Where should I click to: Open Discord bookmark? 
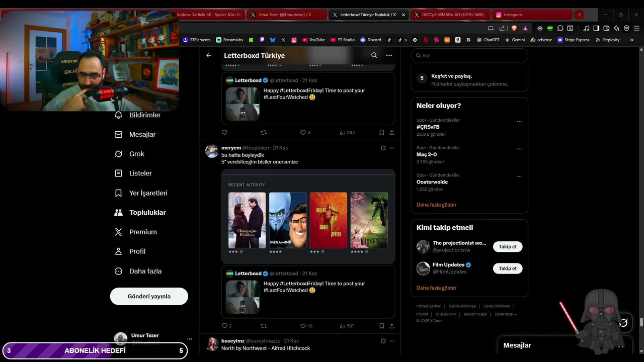[x=371, y=40]
